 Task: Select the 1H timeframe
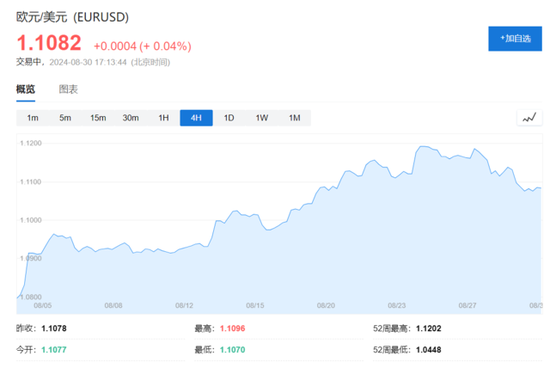[x=163, y=118]
